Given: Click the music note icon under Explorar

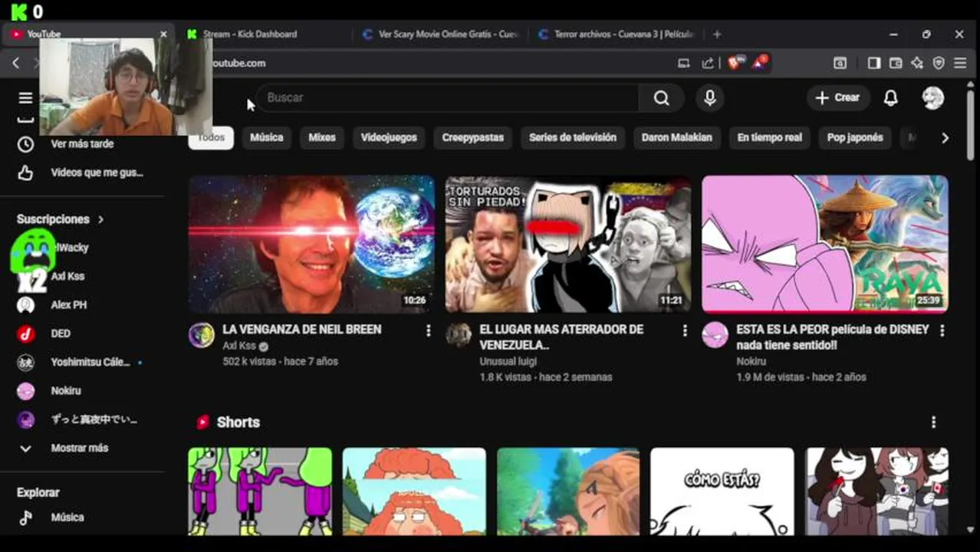Looking at the screenshot, I should pos(25,517).
